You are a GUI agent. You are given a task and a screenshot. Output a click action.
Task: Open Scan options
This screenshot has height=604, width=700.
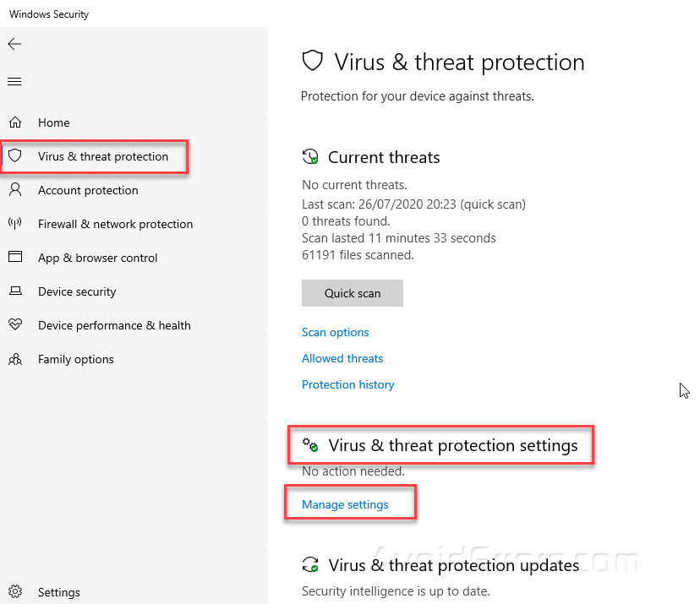(335, 332)
